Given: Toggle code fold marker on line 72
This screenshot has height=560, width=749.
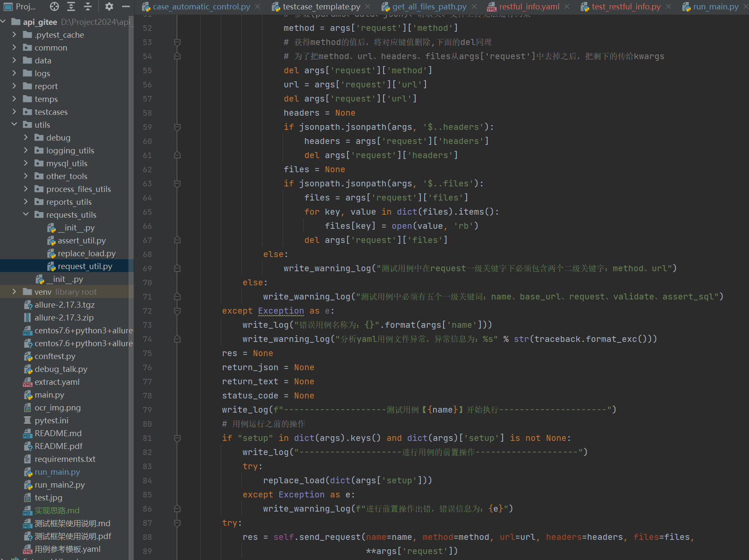Looking at the screenshot, I should 177,311.
